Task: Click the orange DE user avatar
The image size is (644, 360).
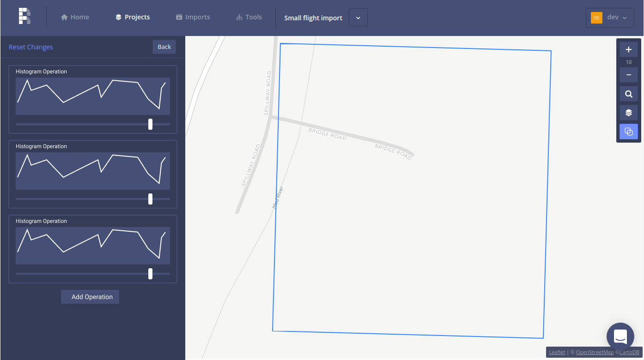Action: (596, 18)
